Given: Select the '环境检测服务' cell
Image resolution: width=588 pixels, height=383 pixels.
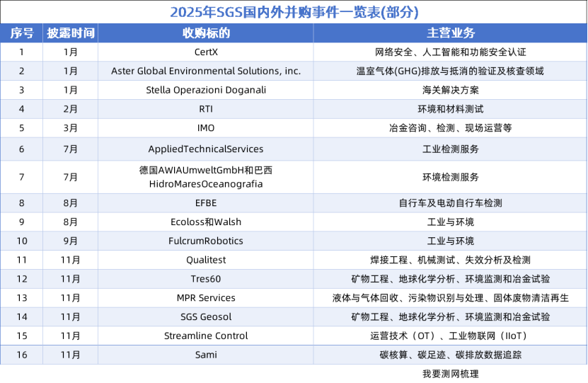Looking at the screenshot, I should click(450, 177).
